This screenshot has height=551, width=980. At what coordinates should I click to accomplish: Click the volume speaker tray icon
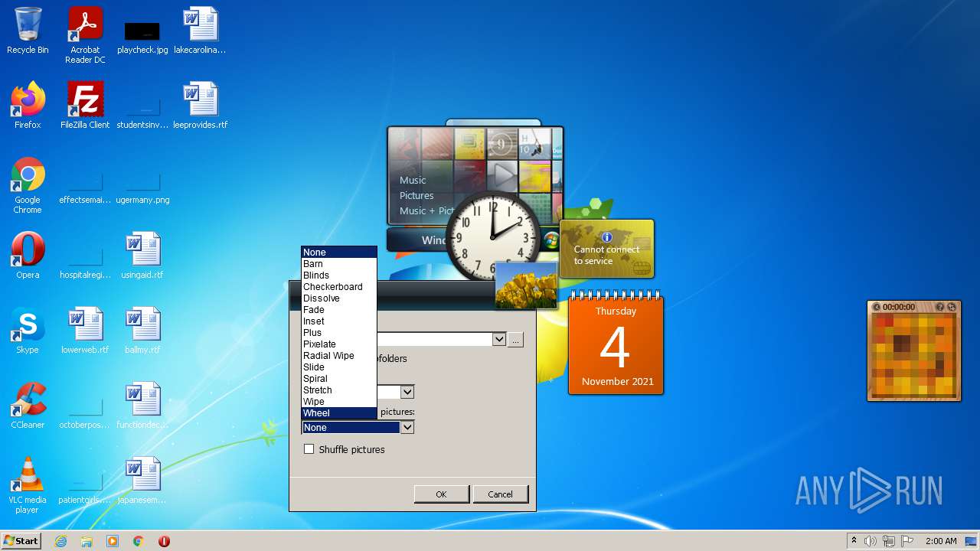click(871, 541)
